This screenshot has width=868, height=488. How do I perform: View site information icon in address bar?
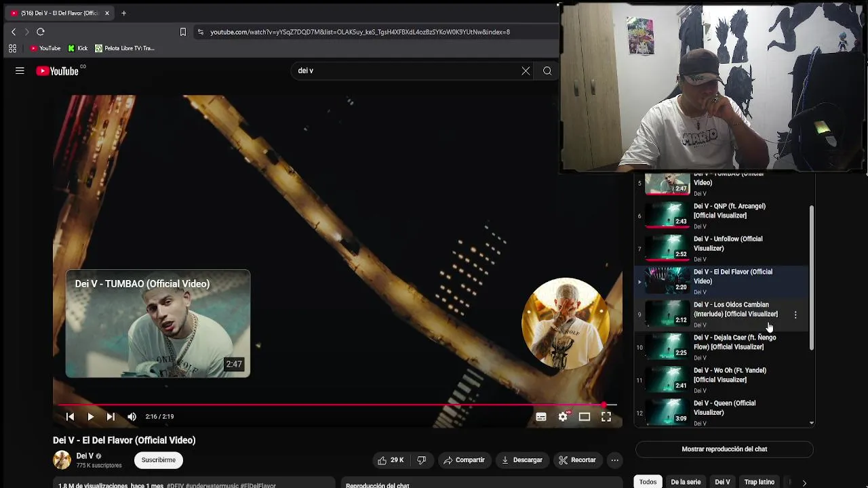click(x=200, y=32)
